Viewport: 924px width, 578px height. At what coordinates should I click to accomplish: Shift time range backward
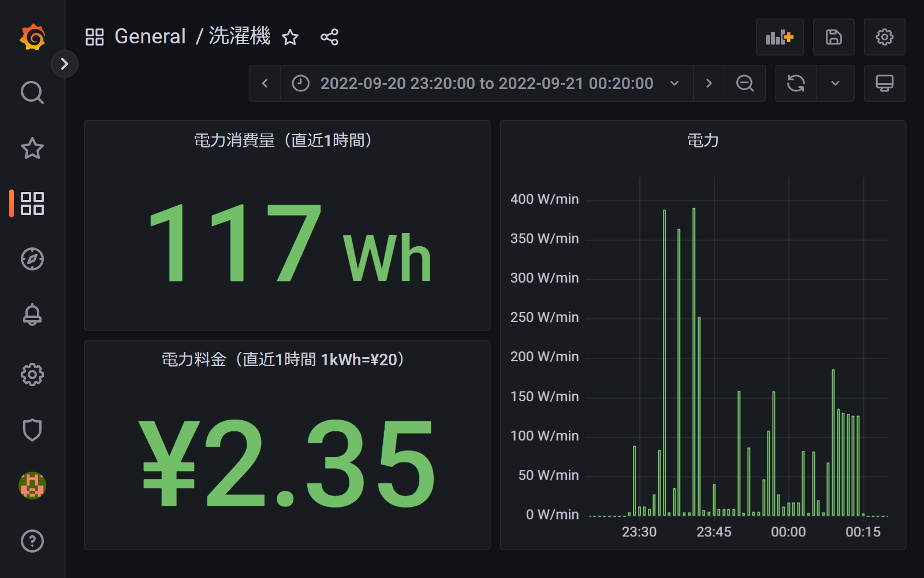coord(265,83)
